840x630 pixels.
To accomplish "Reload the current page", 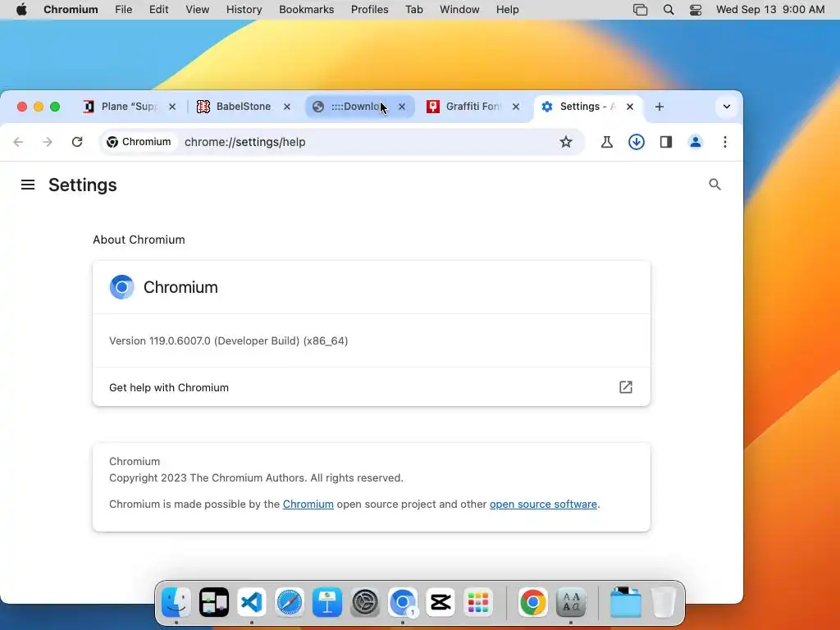I will click(x=77, y=142).
